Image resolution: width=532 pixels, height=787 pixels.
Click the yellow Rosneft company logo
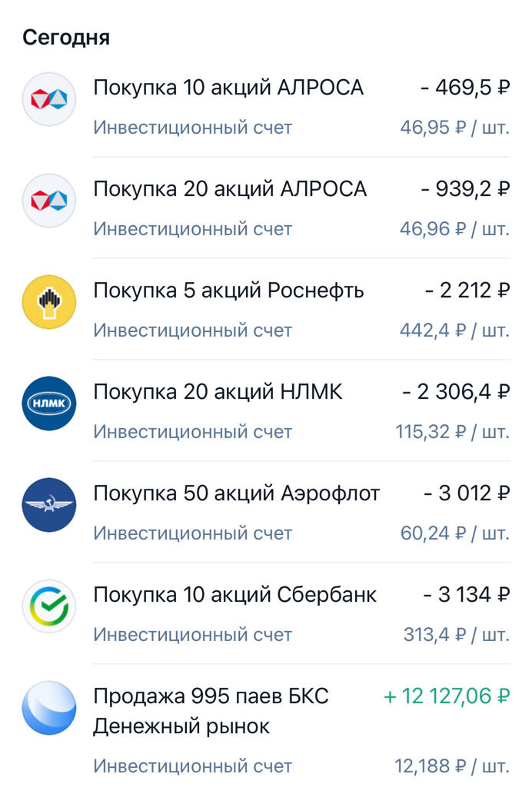point(49,302)
